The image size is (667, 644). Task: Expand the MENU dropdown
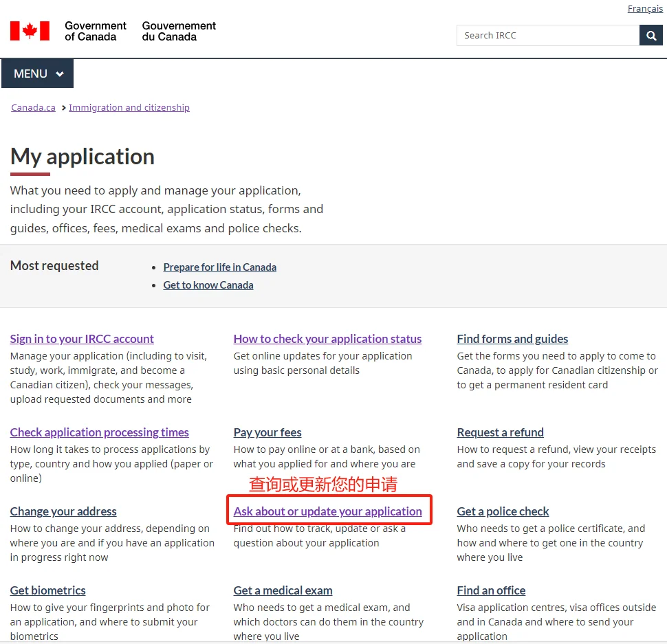click(38, 74)
